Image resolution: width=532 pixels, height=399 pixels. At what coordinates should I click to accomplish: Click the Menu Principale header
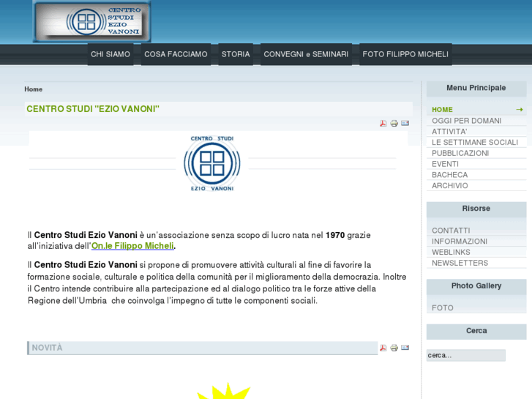[476, 88]
